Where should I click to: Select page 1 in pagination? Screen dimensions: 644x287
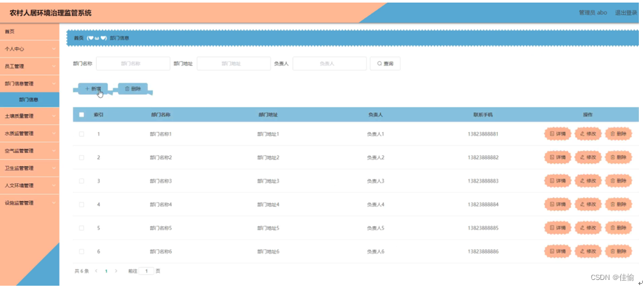pos(106,272)
